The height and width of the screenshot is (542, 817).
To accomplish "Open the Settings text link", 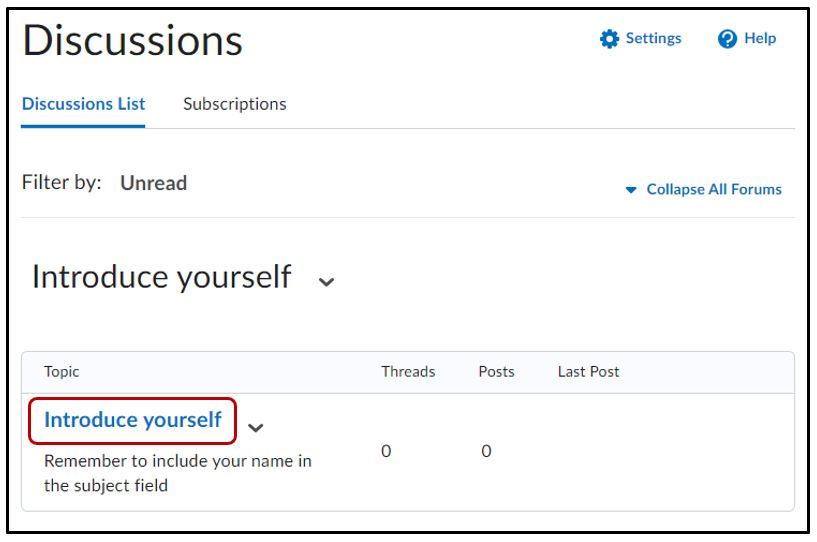I will [653, 38].
